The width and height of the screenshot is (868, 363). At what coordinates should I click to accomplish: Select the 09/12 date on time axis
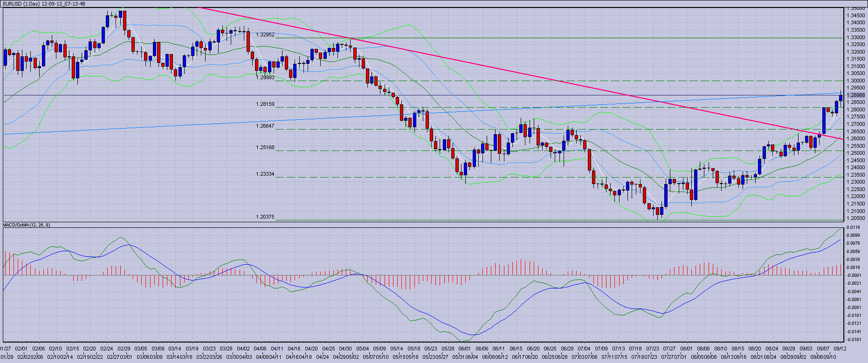pyautogui.click(x=840, y=349)
